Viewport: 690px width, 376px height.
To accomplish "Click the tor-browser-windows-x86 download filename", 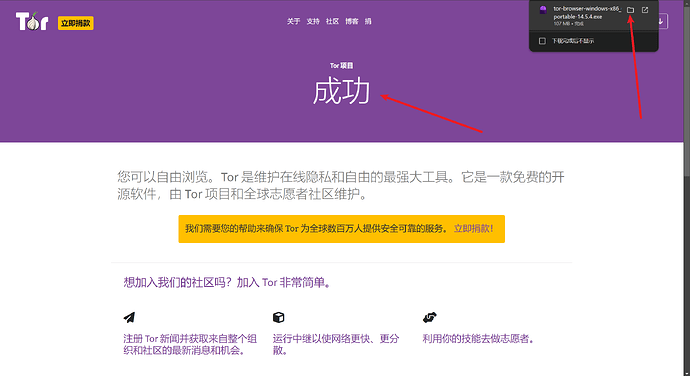I will click(587, 12).
